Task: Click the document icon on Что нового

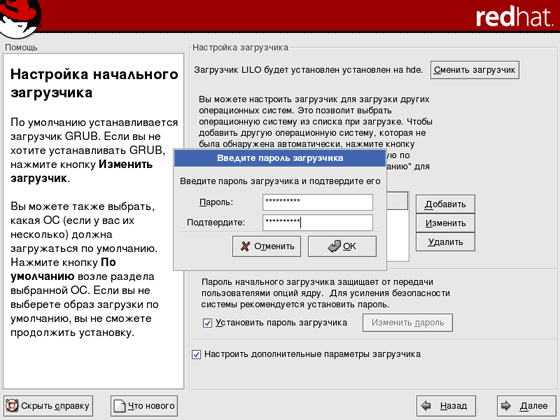Action: (119, 406)
